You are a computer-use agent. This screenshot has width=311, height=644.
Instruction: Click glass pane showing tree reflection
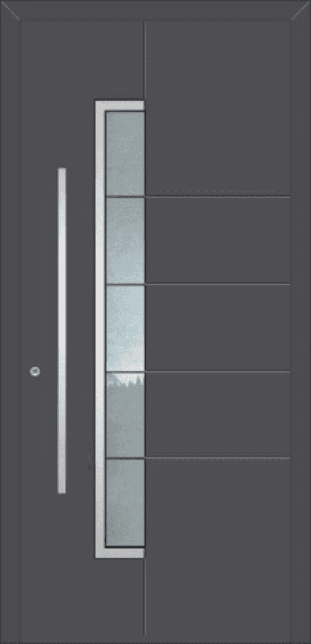[x=125, y=415]
